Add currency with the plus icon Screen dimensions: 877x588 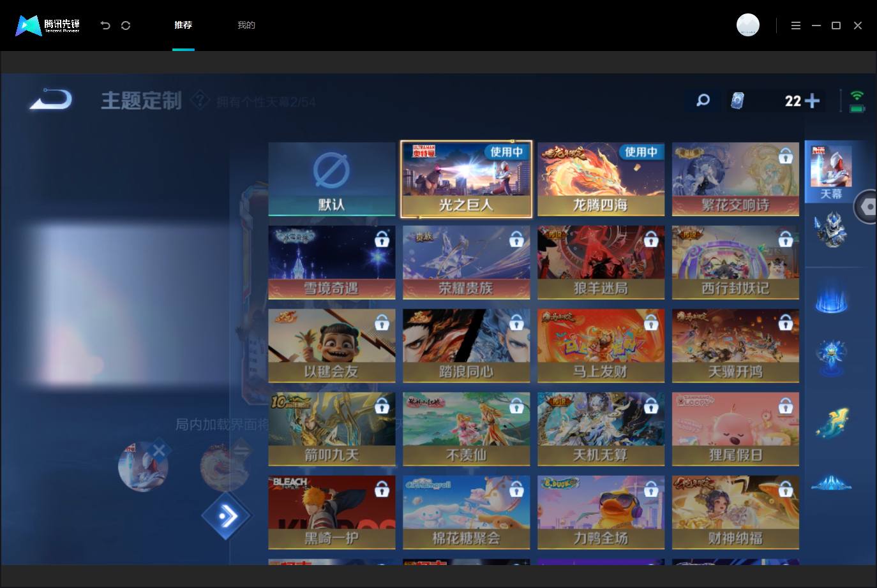point(812,101)
